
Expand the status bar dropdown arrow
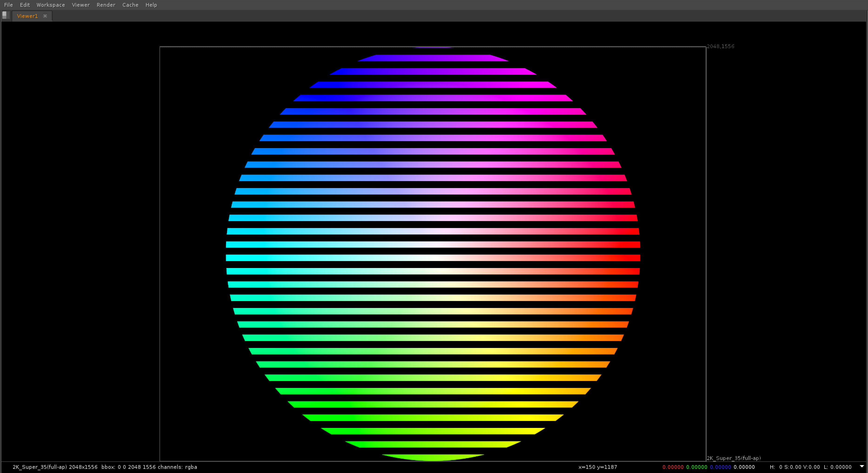click(861, 466)
